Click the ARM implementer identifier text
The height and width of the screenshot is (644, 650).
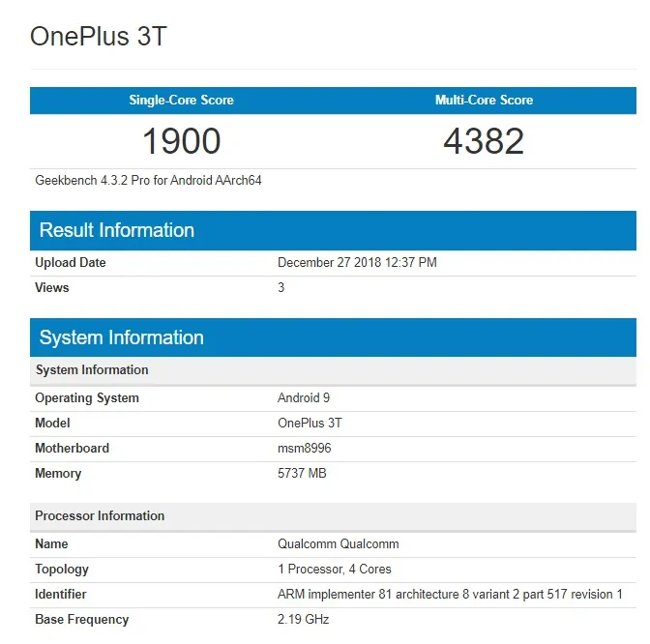pos(450,595)
